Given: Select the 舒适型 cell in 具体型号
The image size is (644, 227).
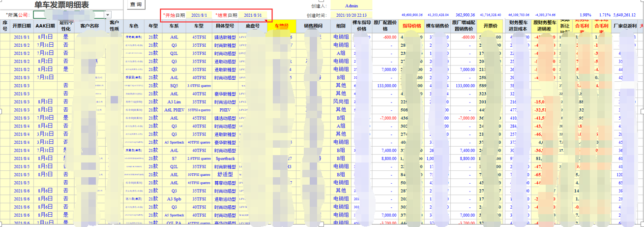Looking at the screenshot, I should pyautogui.click(x=225, y=175).
